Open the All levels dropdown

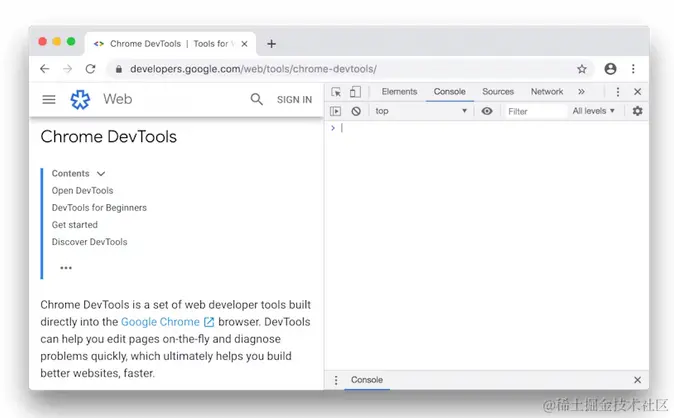coord(593,111)
